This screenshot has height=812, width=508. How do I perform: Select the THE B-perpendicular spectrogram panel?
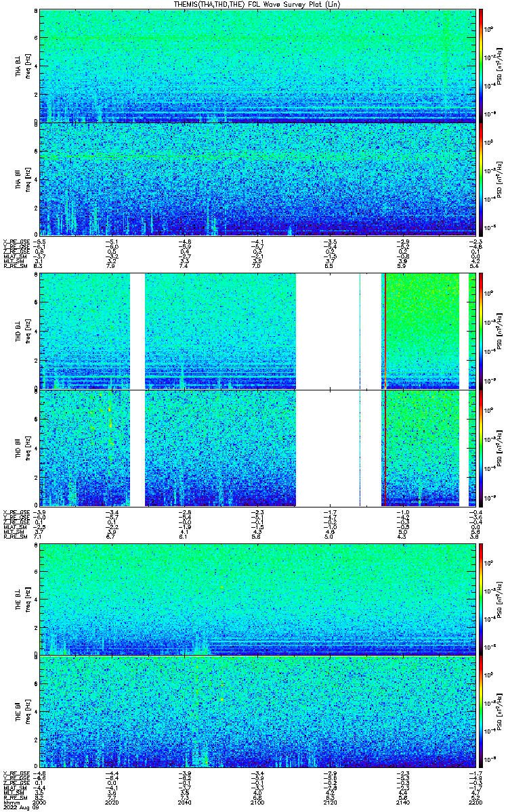pyautogui.click(x=258, y=599)
